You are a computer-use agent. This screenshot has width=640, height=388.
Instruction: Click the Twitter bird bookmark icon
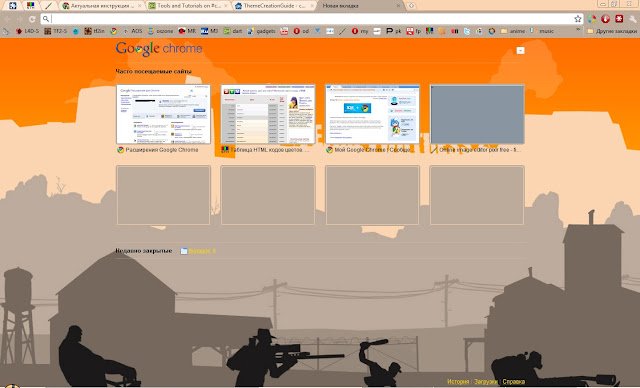467,31
